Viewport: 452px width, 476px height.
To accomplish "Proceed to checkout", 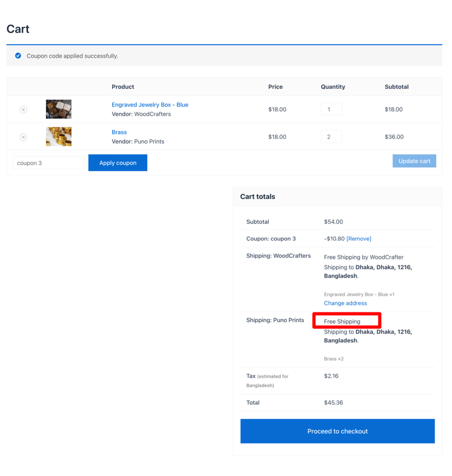I will (x=337, y=431).
